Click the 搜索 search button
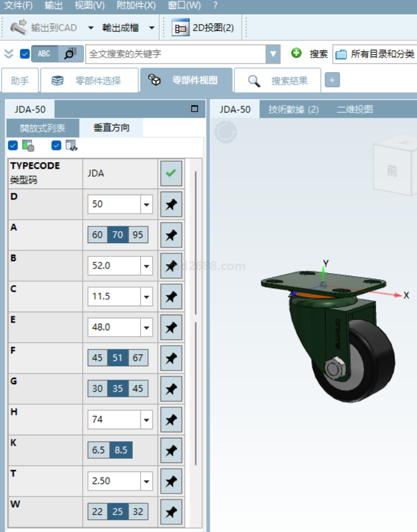The width and height of the screenshot is (417, 532). tap(318, 54)
